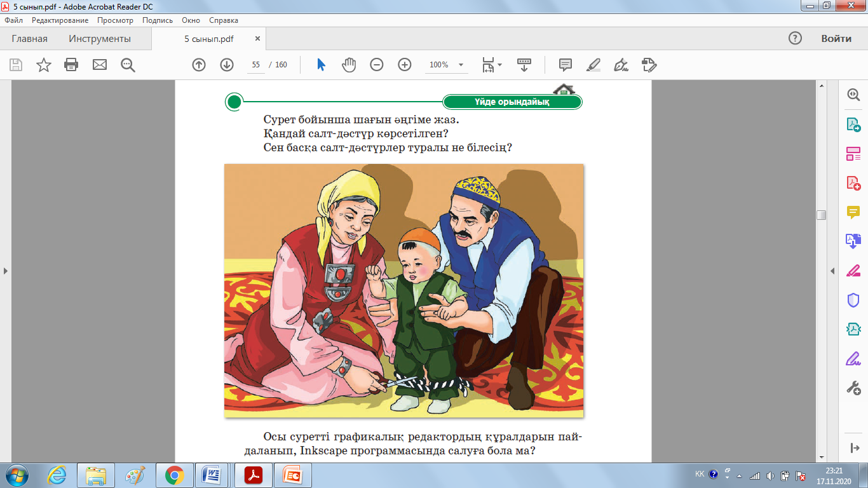Screen dimensions: 868x488
Task: Click the Войти sign-in button
Action: [836, 39]
